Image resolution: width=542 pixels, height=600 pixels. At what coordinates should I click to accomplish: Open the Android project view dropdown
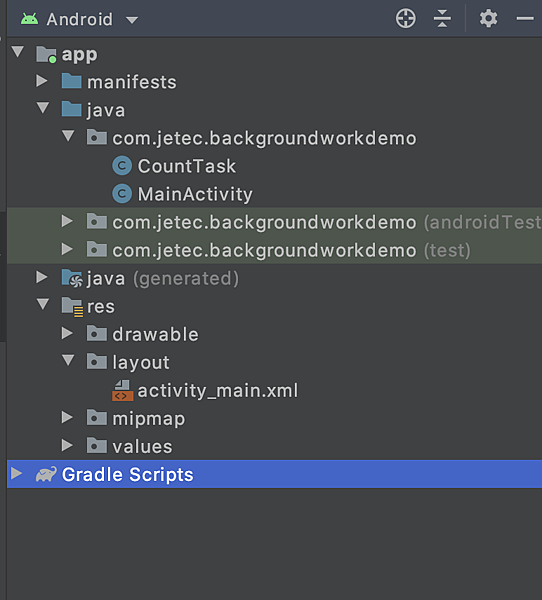(x=132, y=20)
